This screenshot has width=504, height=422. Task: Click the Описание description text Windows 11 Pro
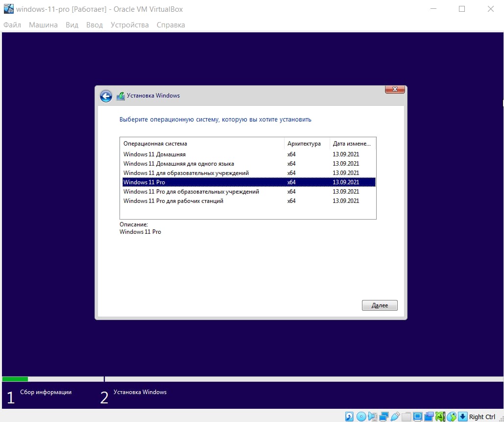140,232
